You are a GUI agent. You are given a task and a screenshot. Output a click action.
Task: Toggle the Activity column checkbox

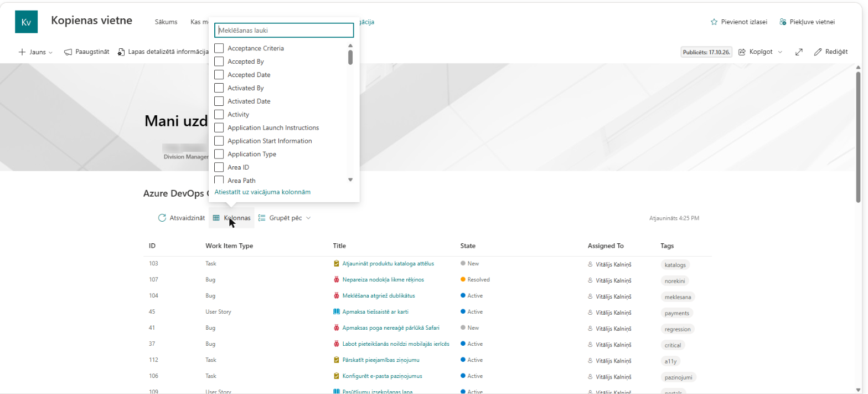219,115
